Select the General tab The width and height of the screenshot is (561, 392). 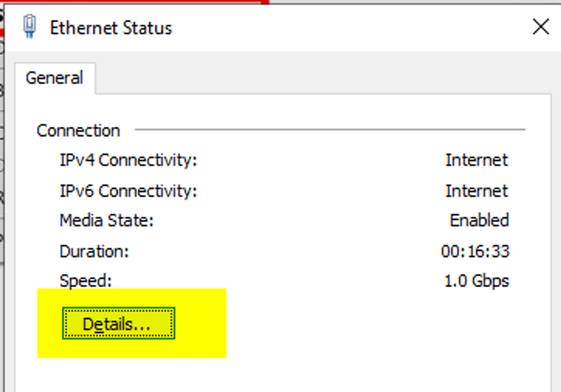click(x=55, y=78)
